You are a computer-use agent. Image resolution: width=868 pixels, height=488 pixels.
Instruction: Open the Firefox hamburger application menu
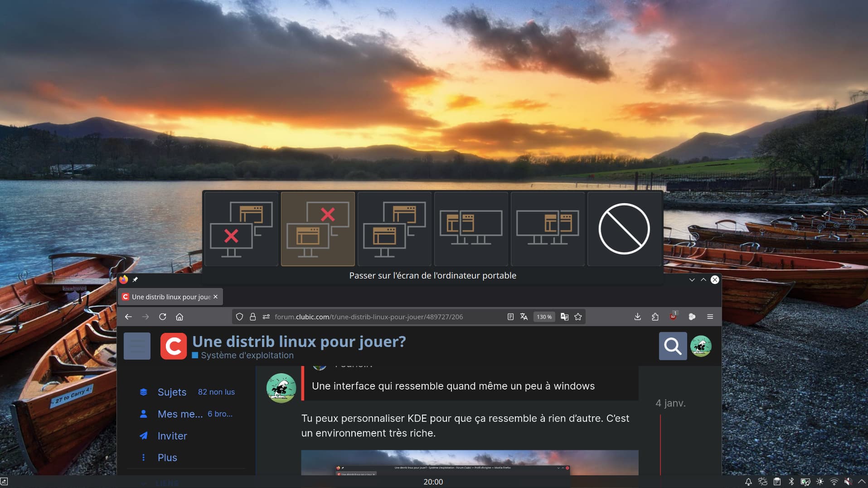(710, 317)
